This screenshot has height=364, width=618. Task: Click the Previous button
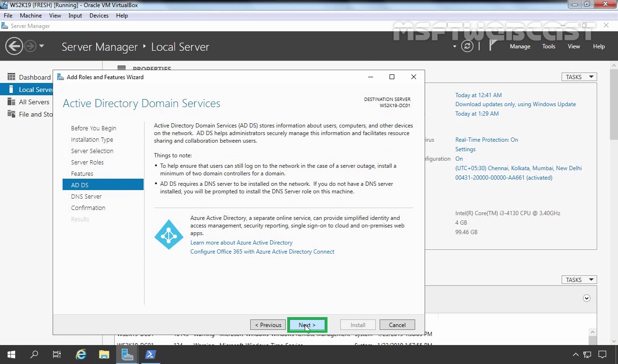268,325
